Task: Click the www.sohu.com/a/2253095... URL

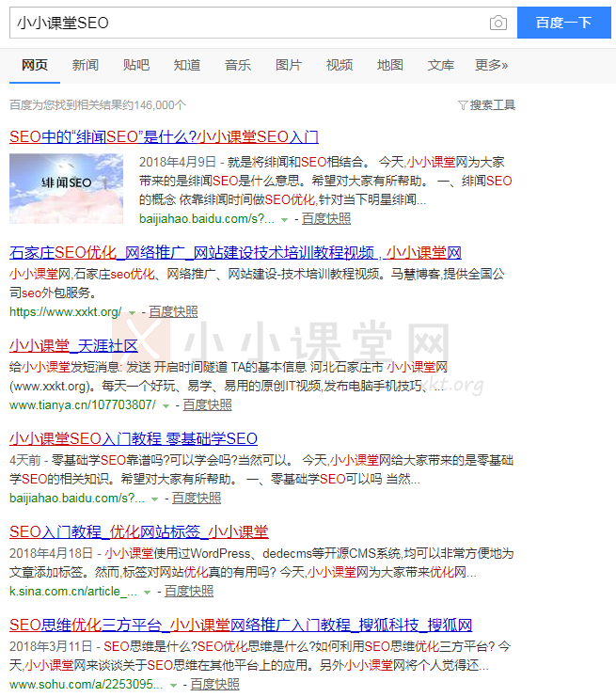Action: coord(87,684)
